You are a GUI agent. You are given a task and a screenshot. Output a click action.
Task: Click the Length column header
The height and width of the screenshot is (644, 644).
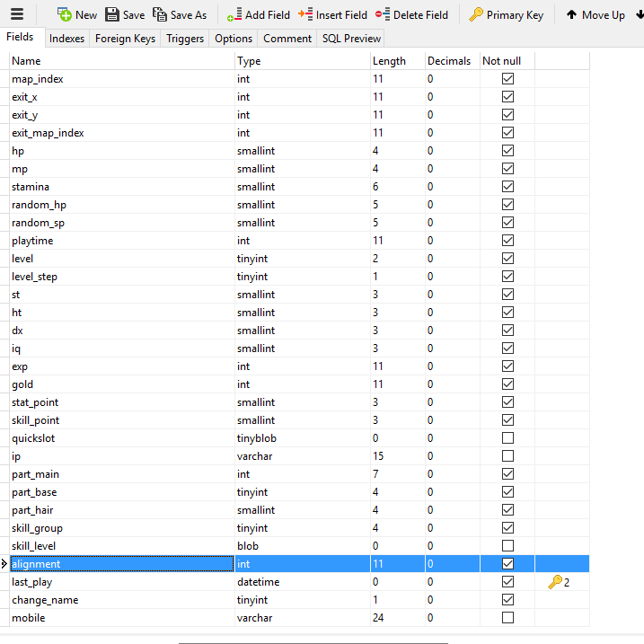[398, 61]
